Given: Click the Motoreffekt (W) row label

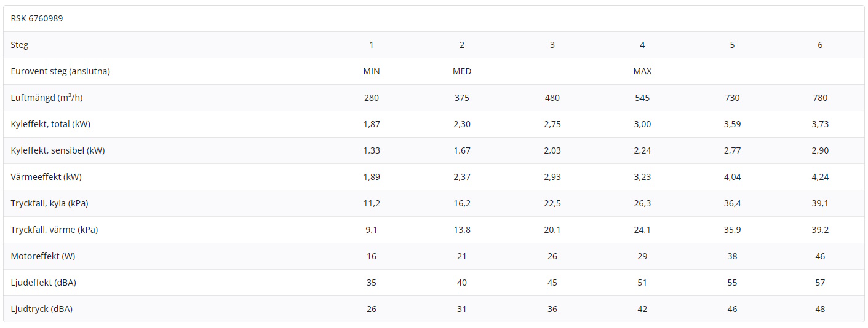Looking at the screenshot, I should click(x=43, y=256).
